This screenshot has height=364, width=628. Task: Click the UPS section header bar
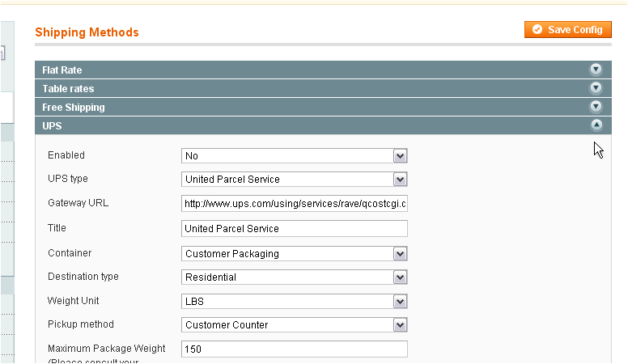coord(323,125)
